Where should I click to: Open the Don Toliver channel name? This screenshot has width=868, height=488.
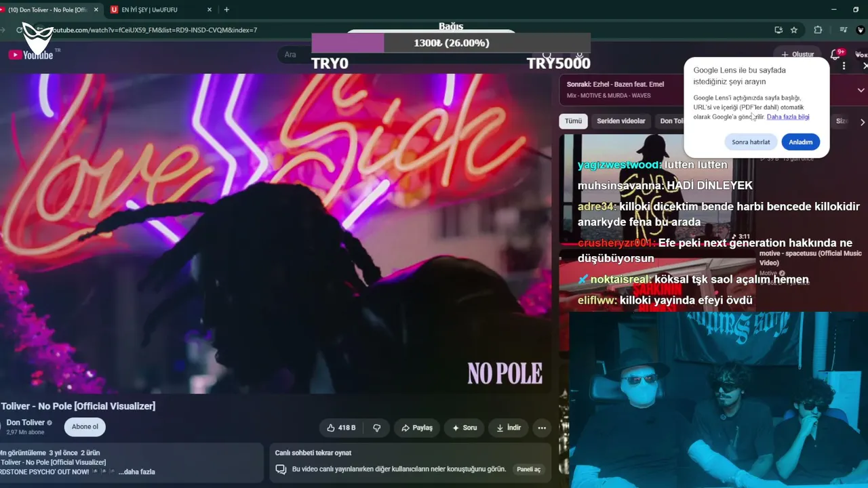coord(26,422)
